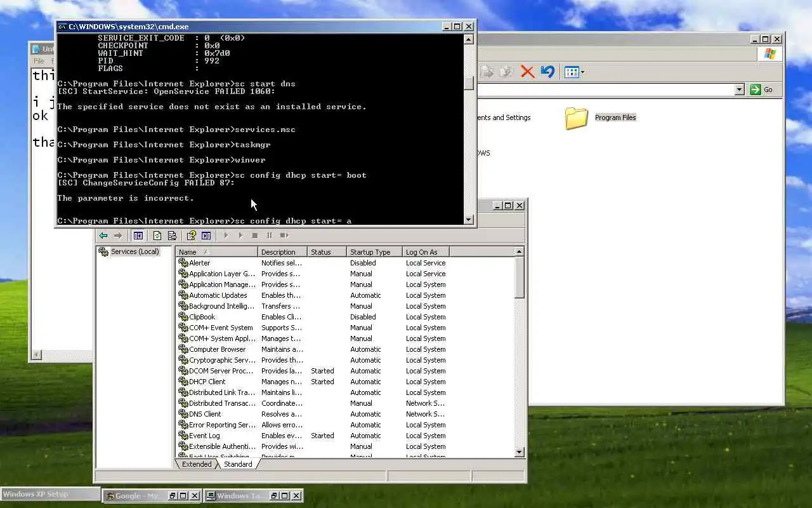Click the Windows flag logo in Explorer
The image size is (812, 508).
[x=770, y=54]
